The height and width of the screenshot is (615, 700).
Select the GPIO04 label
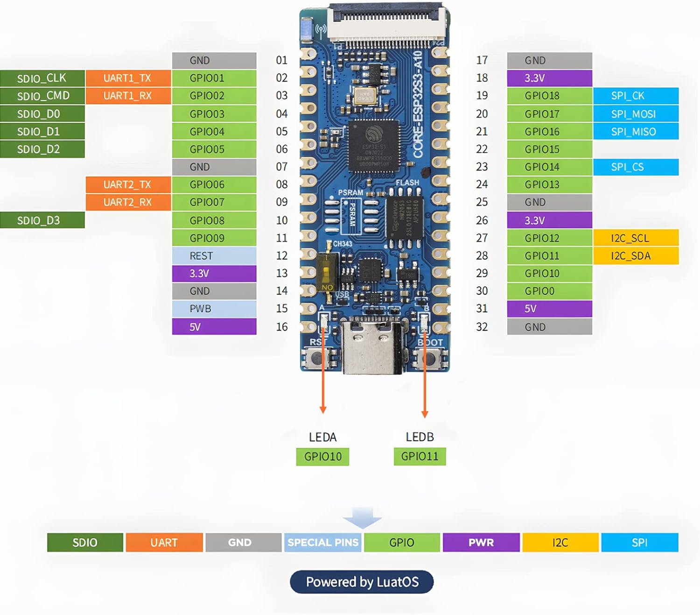click(x=214, y=132)
